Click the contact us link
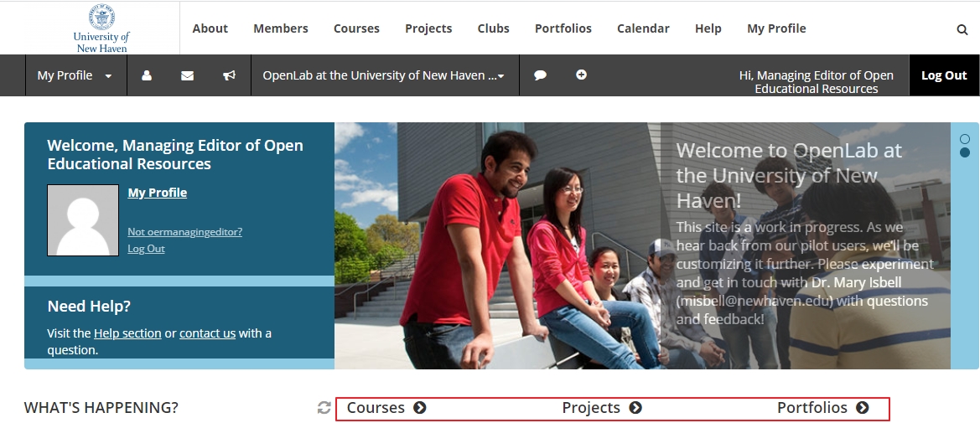The width and height of the screenshot is (980, 423). coord(208,333)
